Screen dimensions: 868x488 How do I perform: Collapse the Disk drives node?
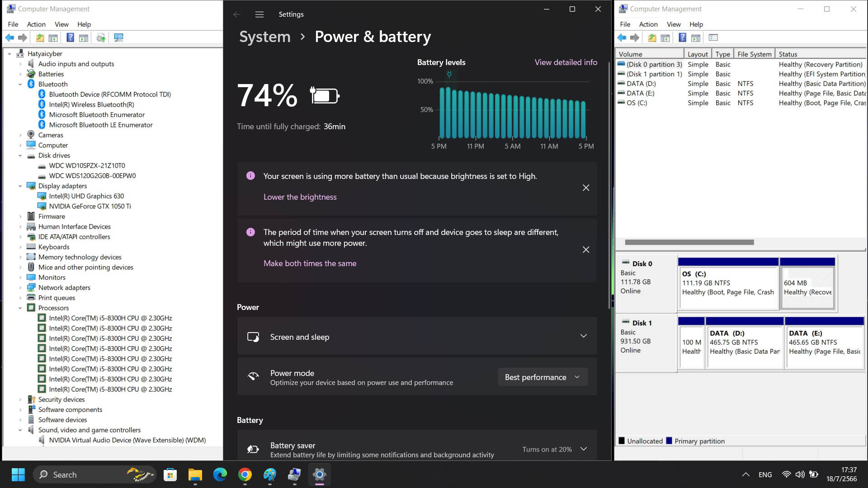coord(20,155)
